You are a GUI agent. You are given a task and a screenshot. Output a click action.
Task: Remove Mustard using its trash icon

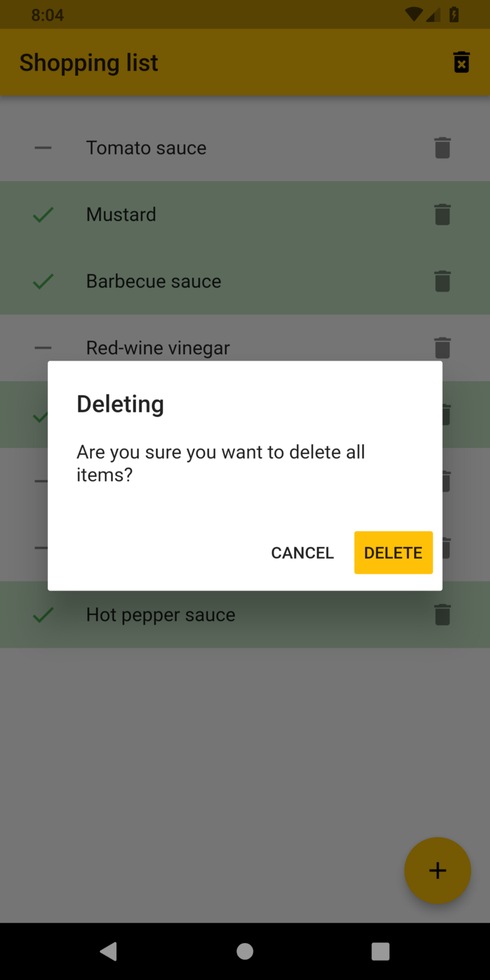442,214
